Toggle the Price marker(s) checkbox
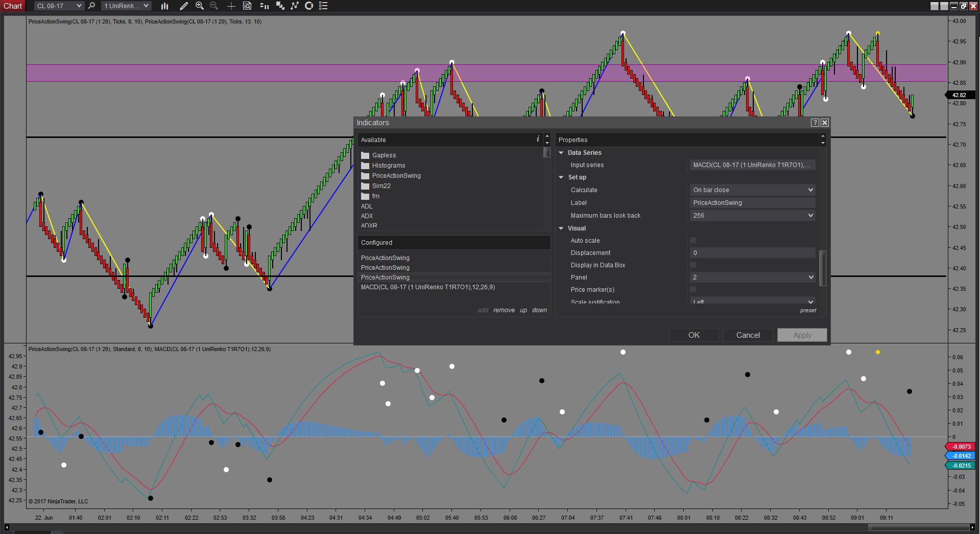 pyautogui.click(x=693, y=289)
